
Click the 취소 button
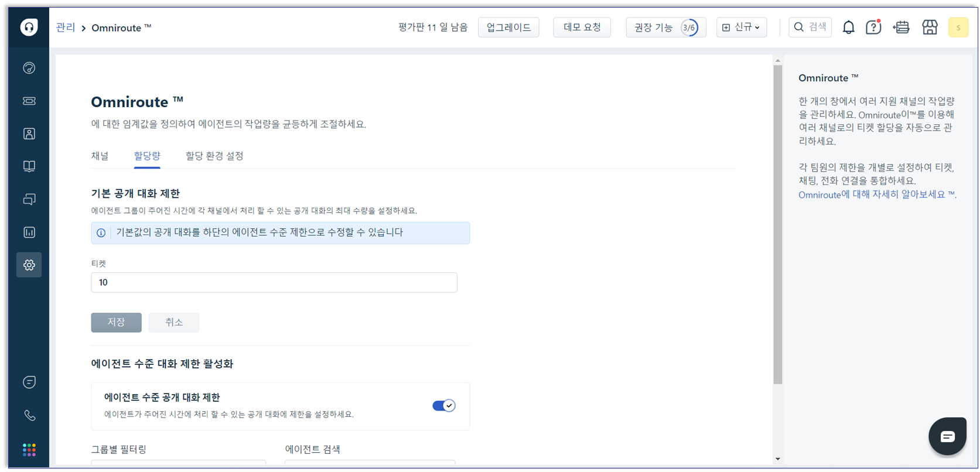174,322
